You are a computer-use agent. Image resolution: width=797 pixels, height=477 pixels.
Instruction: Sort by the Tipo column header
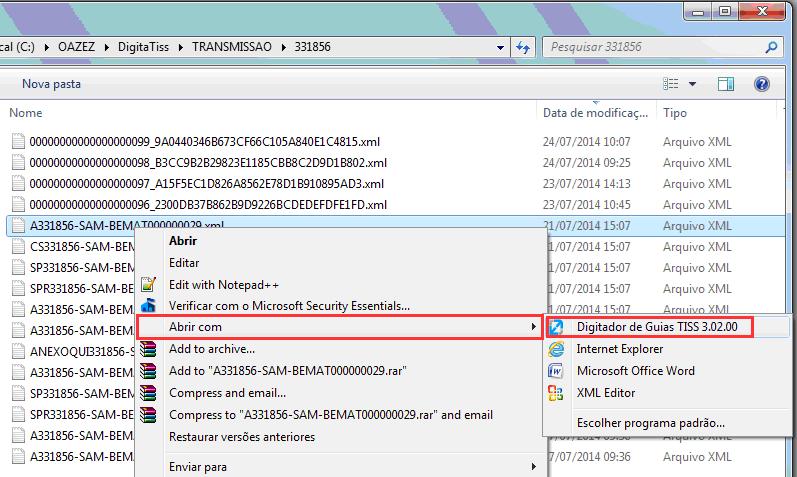(x=675, y=113)
